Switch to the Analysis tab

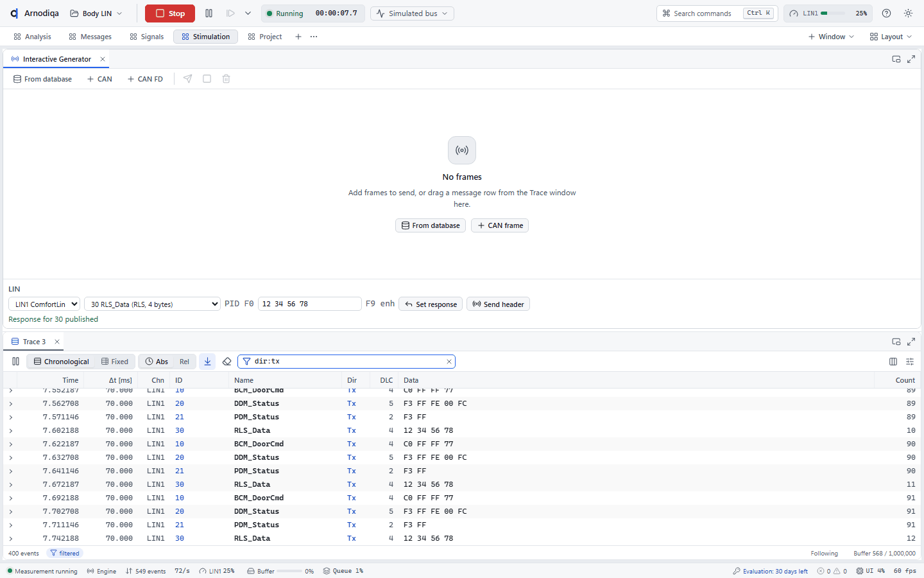[32, 37]
